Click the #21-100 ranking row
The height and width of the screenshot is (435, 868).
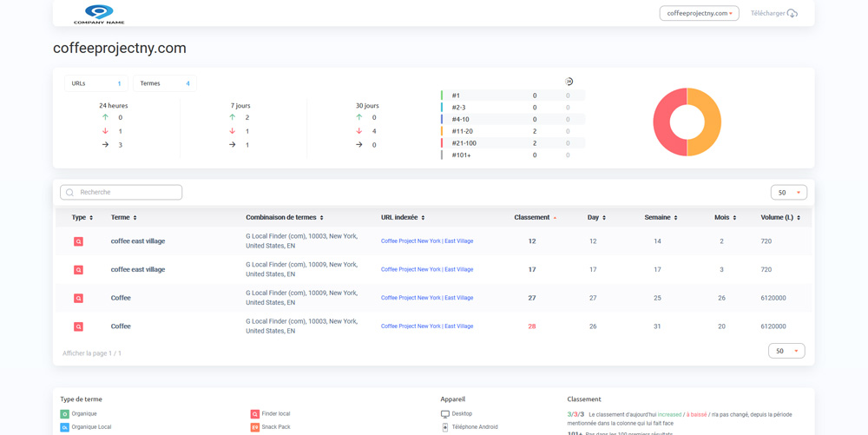pos(513,143)
